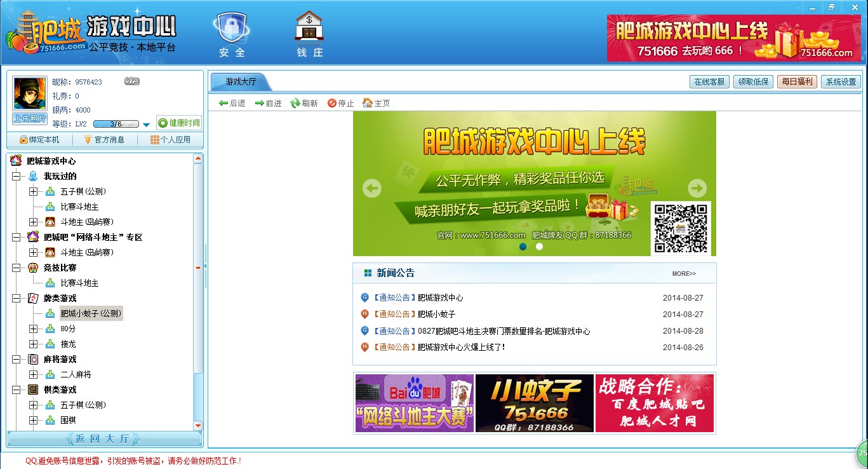Click download icon beside 80分
The width and height of the screenshot is (868, 469).
click(x=50, y=329)
